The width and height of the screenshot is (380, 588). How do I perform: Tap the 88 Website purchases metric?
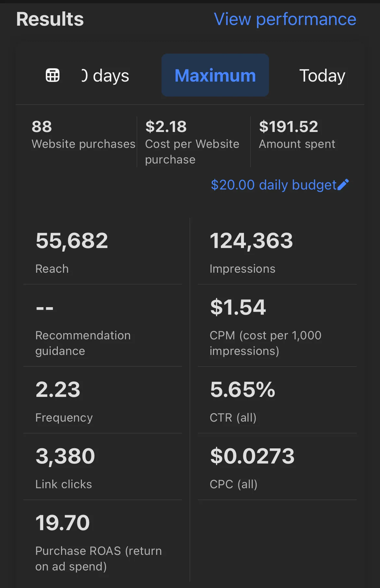pyautogui.click(x=83, y=135)
